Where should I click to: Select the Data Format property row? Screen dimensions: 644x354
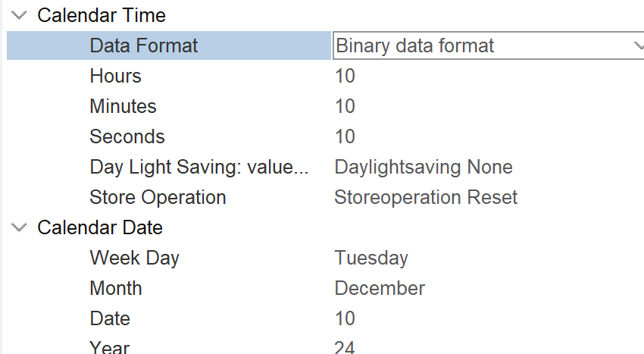click(143, 45)
